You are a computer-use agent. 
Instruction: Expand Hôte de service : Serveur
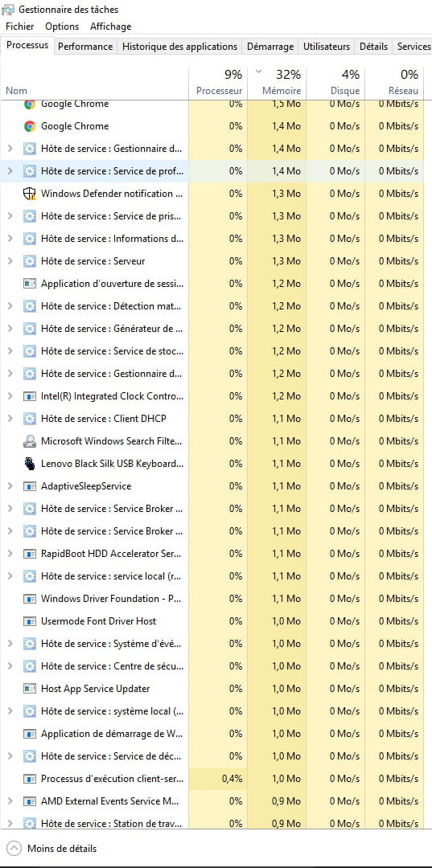pyautogui.click(x=10, y=260)
